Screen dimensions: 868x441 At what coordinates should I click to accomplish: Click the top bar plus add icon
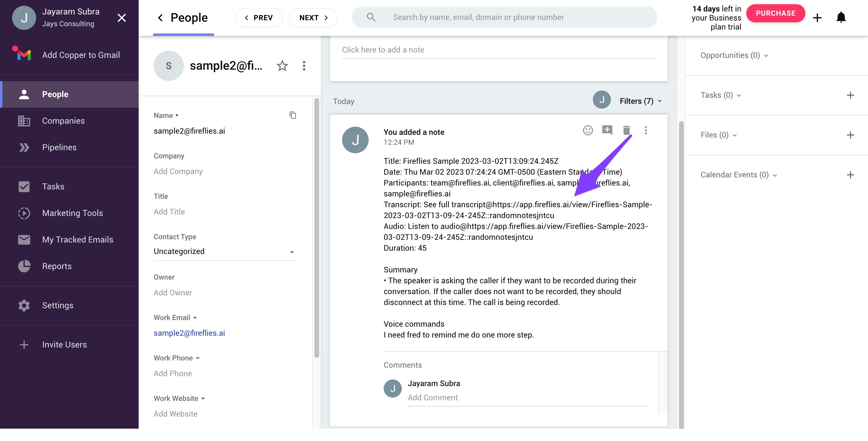click(817, 17)
